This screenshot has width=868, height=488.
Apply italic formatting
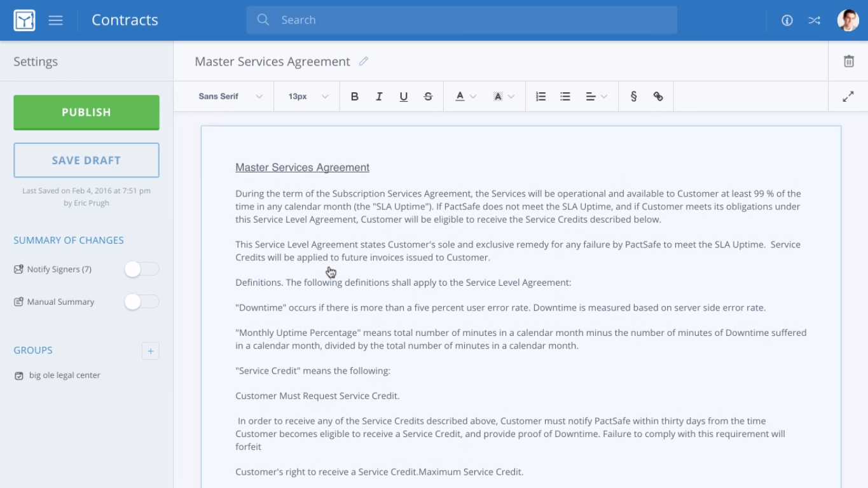point(379,97)
